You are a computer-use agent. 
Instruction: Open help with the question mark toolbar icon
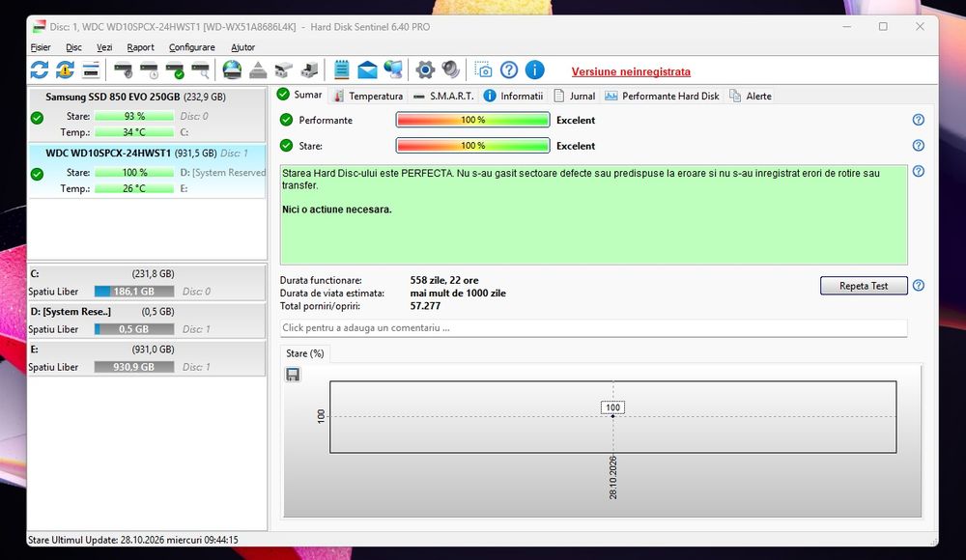pyautogui.click(x=509, y=70)
